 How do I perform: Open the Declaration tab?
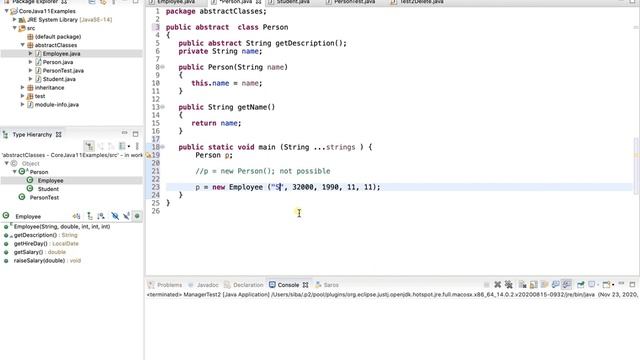click(x=243, y=285)
